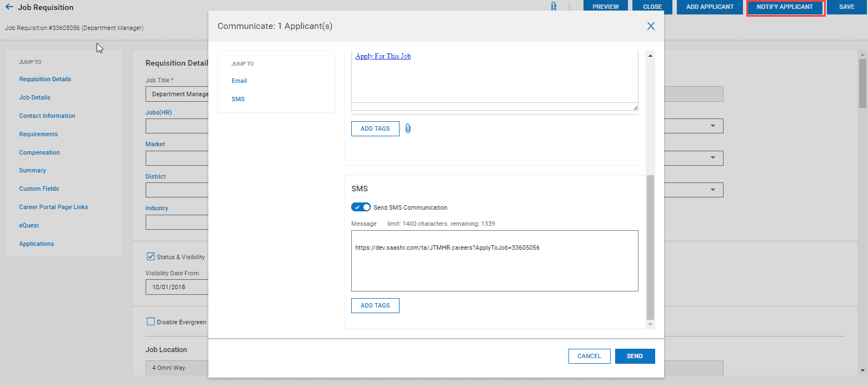Jump to Contact Information section
This screenshot has width=868, height=386.
(x=47, y=116)
